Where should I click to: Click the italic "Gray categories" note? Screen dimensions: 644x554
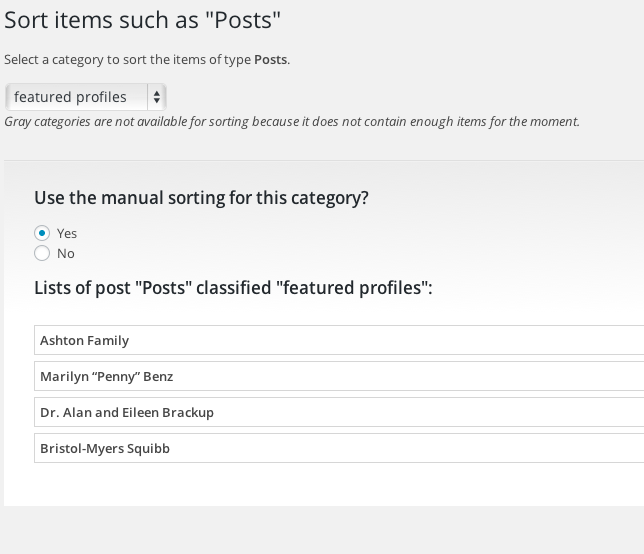pos(291,122)
